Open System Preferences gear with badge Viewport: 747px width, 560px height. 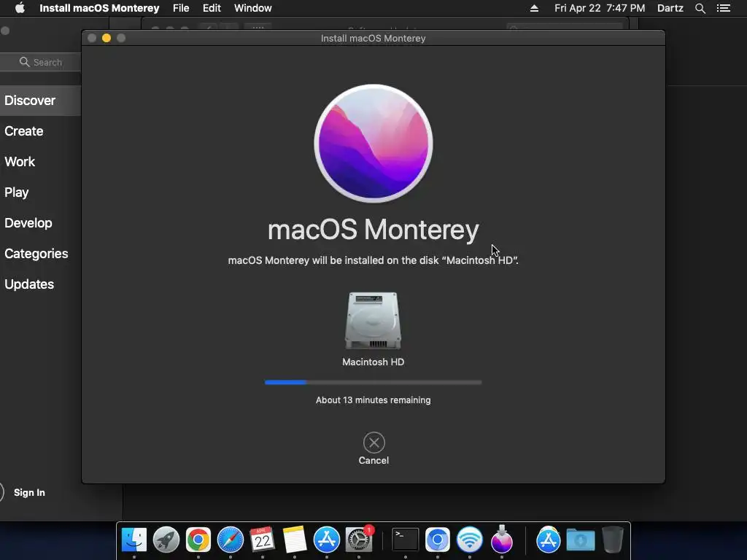click(x=359, y=540)
